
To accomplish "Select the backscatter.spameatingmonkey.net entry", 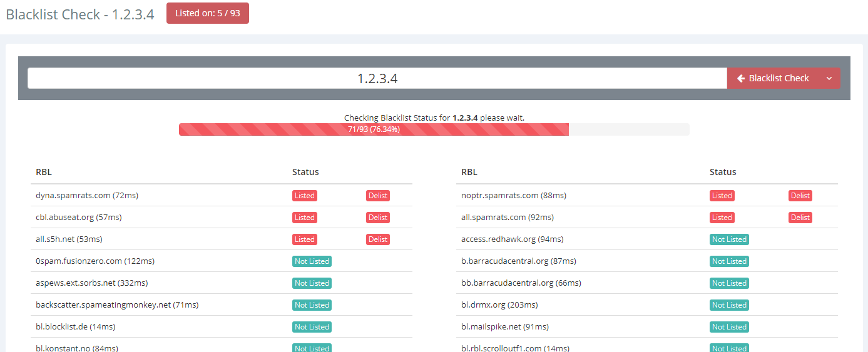I will coord(116,305).
